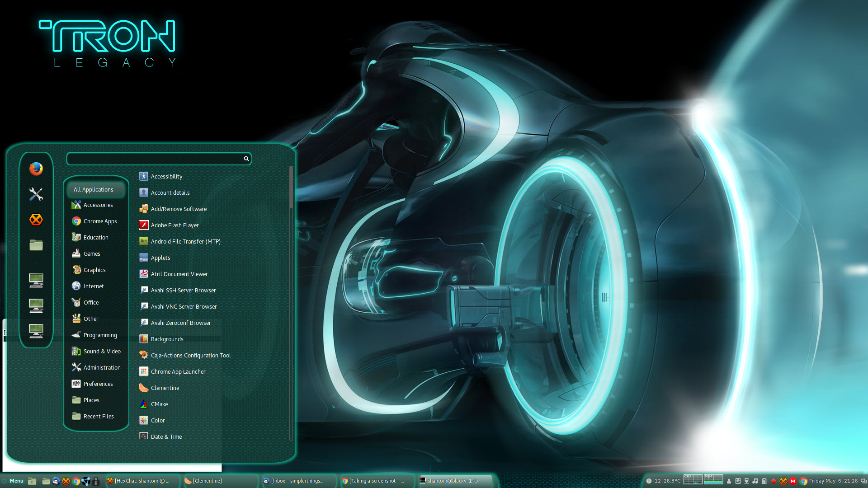The height and width of the screenshot is (488, 868).
Task: Switch to HexChat window in taskbar
Action: pyautogui.click(x=142, y=481)
